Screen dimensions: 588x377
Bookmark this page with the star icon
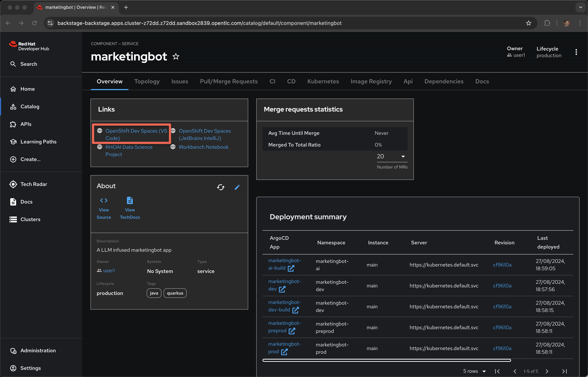[528, 23]
